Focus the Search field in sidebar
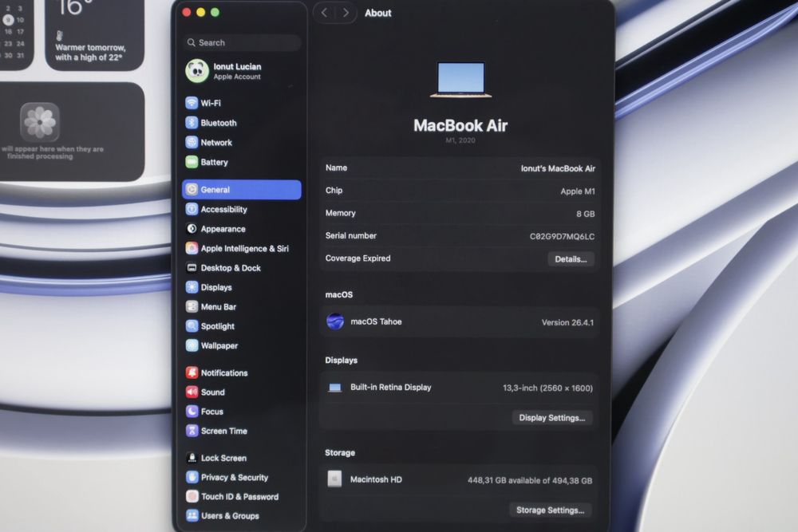Image resolution: width=798 pixels, height=532 pixels. pyautogui.click(x=242, y=43)
